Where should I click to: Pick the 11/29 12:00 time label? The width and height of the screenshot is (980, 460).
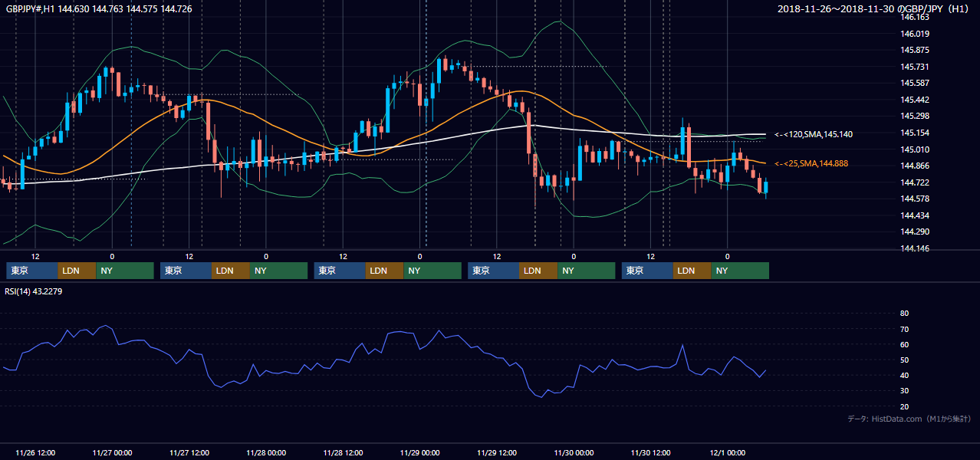pyautogui.click(x=497, y=452)
